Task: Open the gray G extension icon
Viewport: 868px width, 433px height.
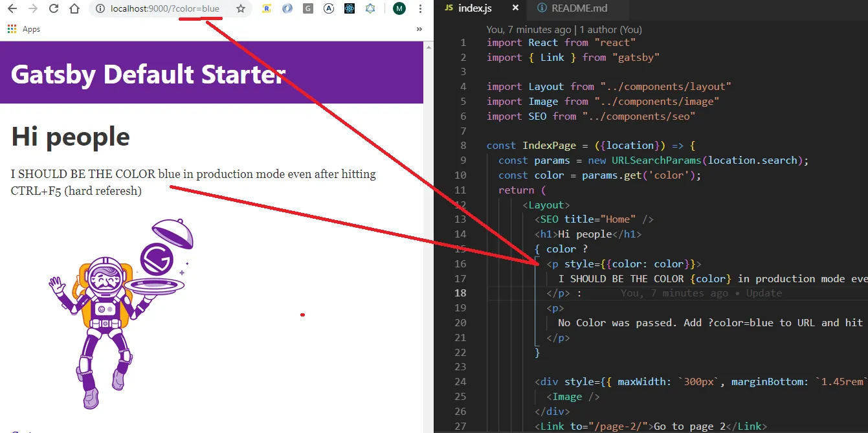Action: (x=308, y=9)
